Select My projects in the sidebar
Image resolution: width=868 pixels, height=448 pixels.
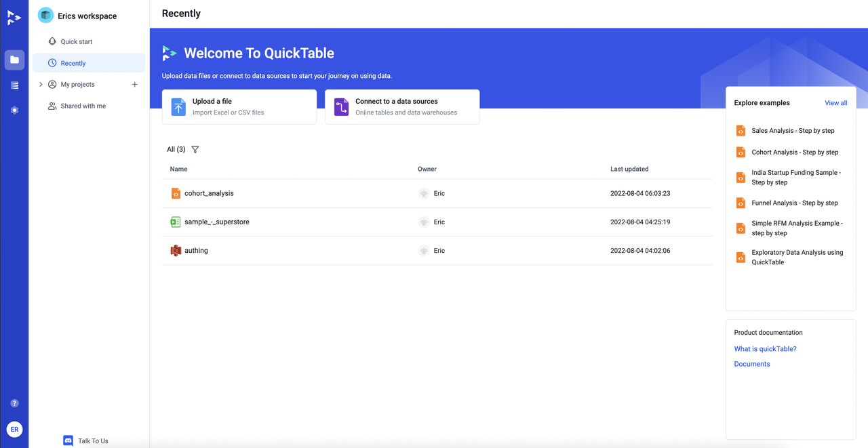click(78, 85)
